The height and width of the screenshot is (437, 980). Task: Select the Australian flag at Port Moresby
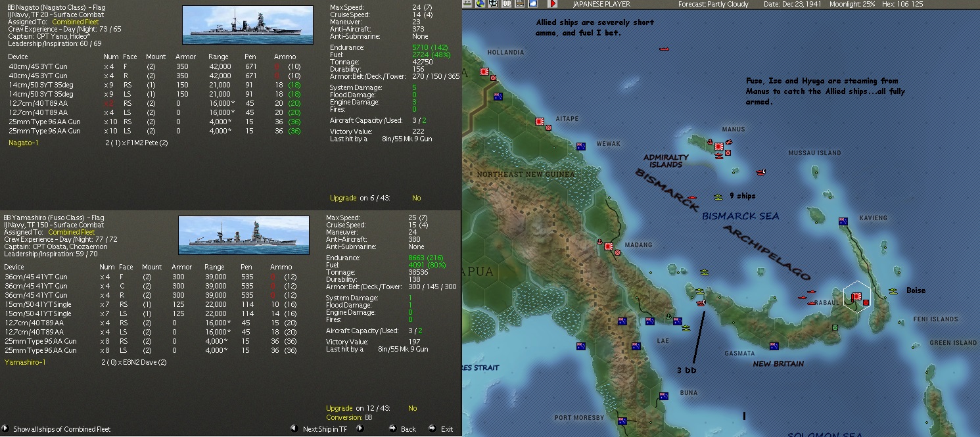tap(622, 421)
